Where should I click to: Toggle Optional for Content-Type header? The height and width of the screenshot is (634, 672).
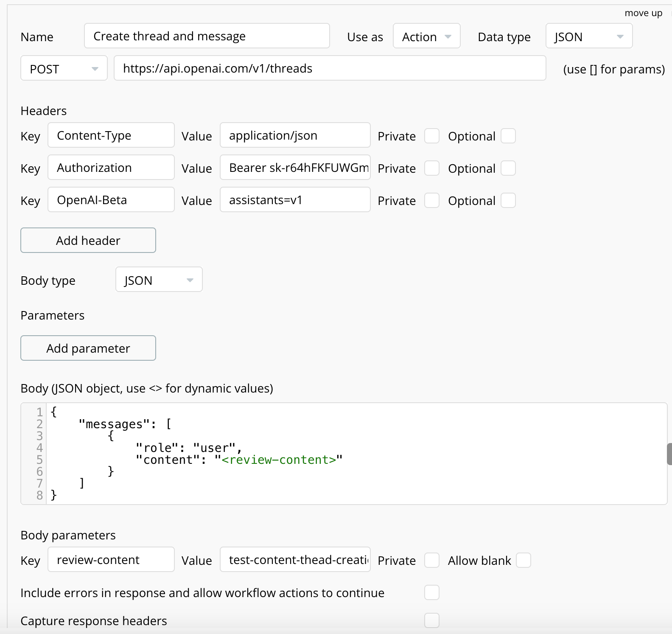tap(508, 136)
